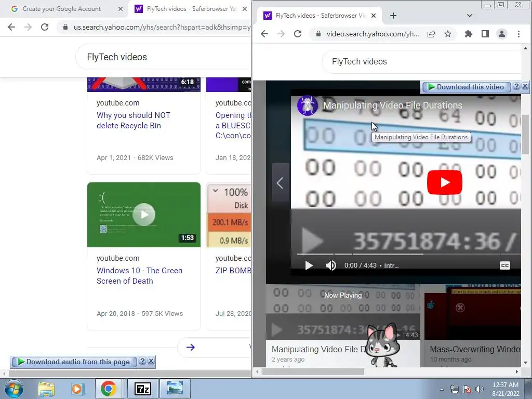
Task: Open Windows 10 - The Green Screen of Death
Action: (139, 276)
